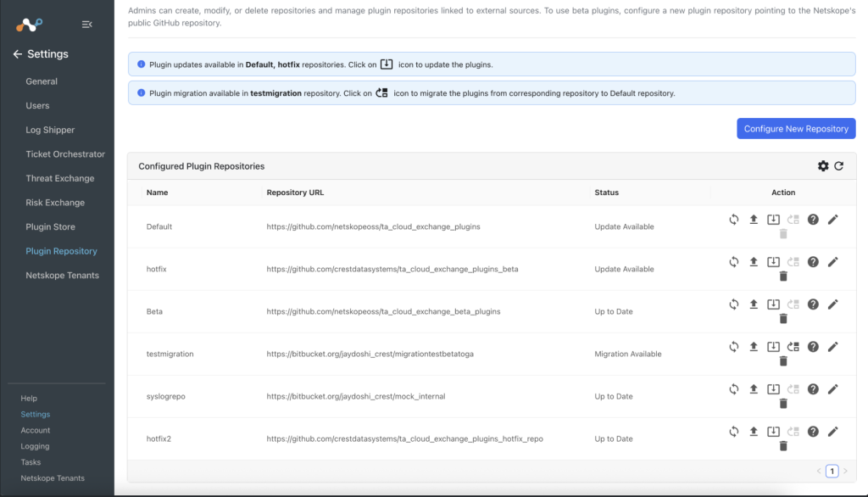Click the Status column header
This screenshot has height=497, width=868.
click(x=607, y=193)
